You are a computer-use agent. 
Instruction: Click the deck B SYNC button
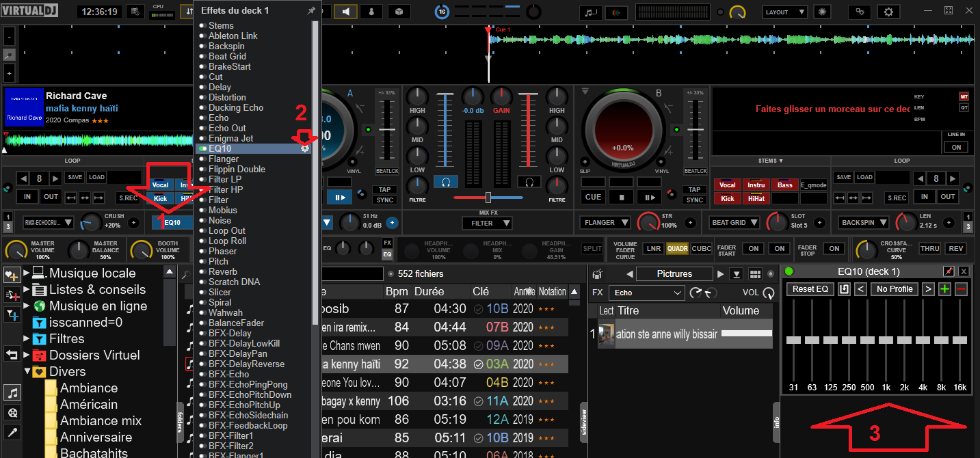pyautogui.click(x=695, y=200)
